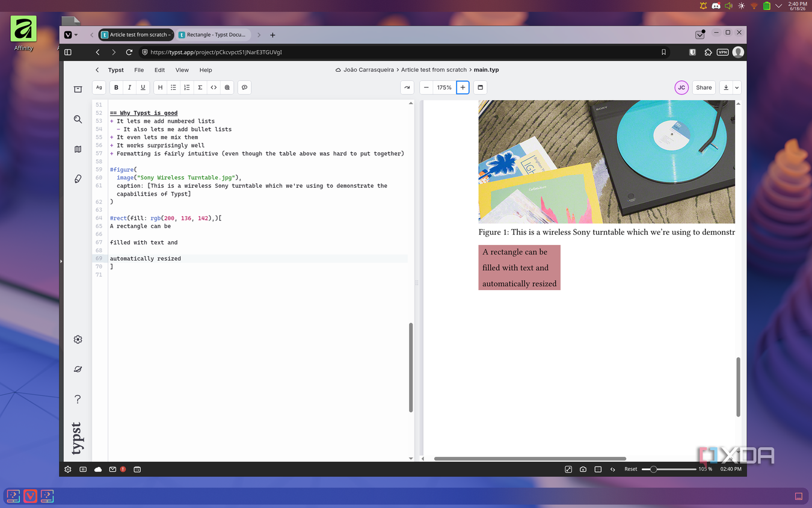Insert a math equation with the sigma icon
Viewport: 812px width, 508px height.
[200, 87]
